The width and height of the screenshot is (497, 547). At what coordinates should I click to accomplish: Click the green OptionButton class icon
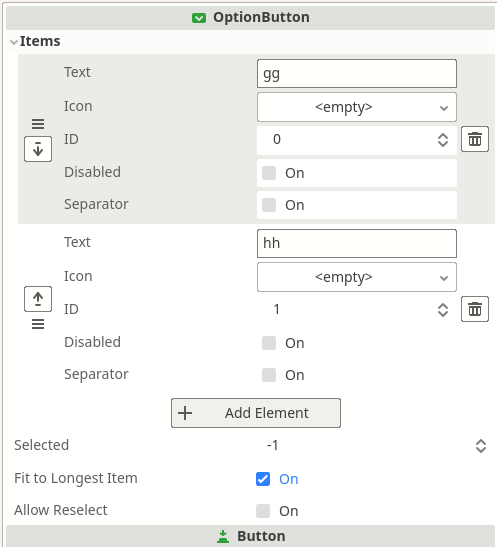click(199, 18)
